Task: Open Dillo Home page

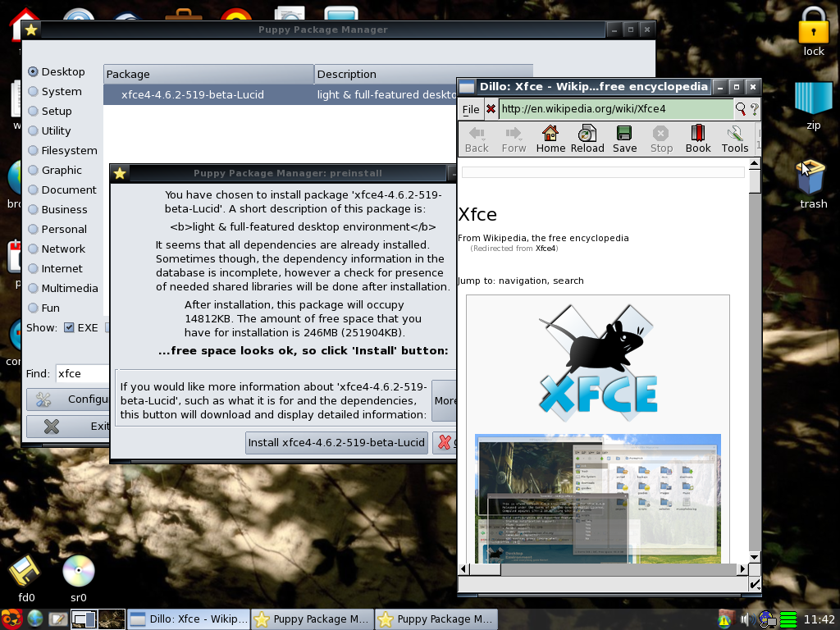Action: tap(550, 139)
